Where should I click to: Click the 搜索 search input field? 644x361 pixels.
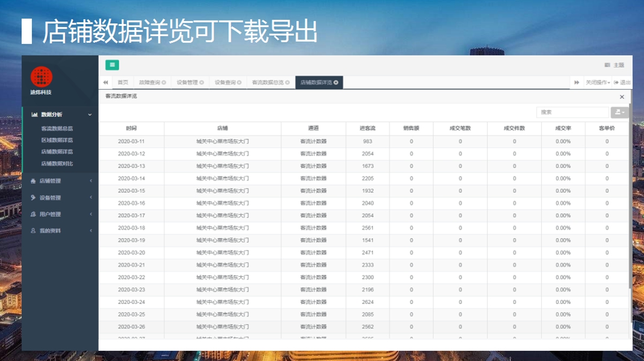pos(572,112)
